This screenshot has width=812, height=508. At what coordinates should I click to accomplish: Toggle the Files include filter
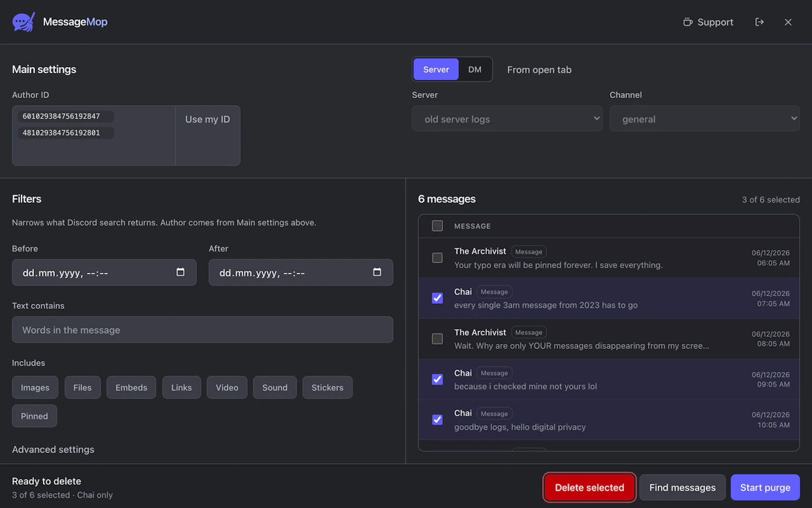tap(82, 388)
